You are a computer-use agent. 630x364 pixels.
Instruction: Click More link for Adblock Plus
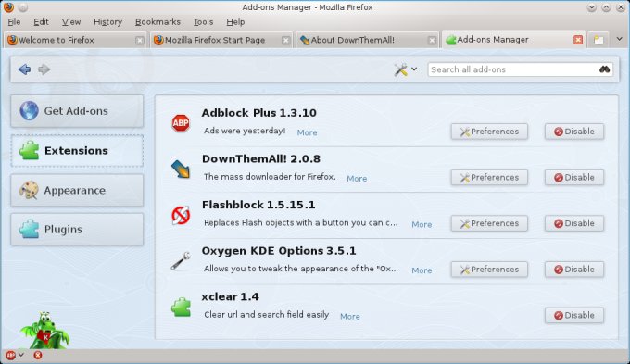pyautogui.click(x=307, y=132)
